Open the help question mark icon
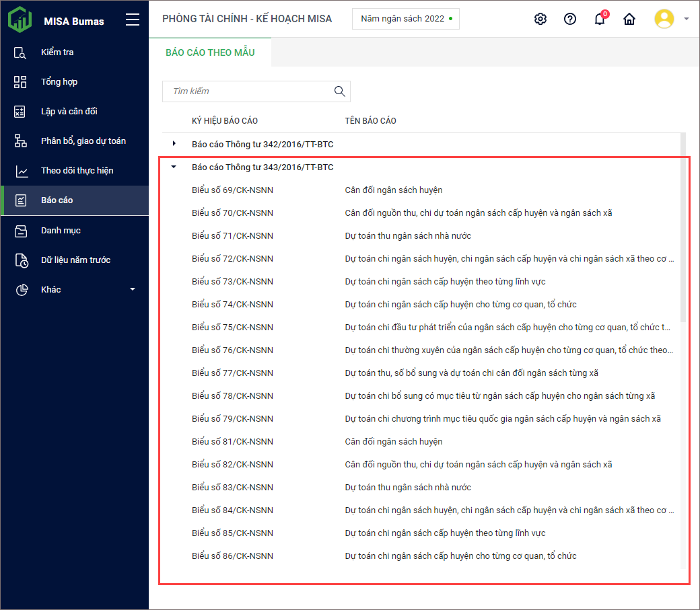 [x=570, y=19]
